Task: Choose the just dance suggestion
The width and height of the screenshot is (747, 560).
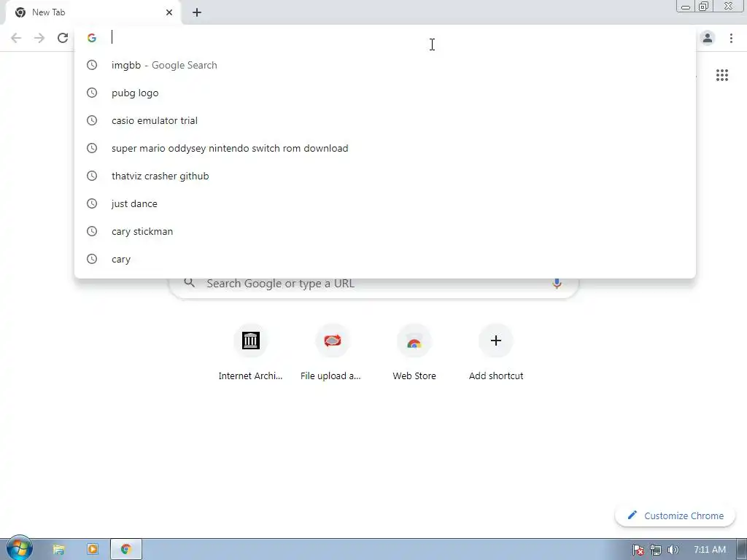Action: click(385, 203)
